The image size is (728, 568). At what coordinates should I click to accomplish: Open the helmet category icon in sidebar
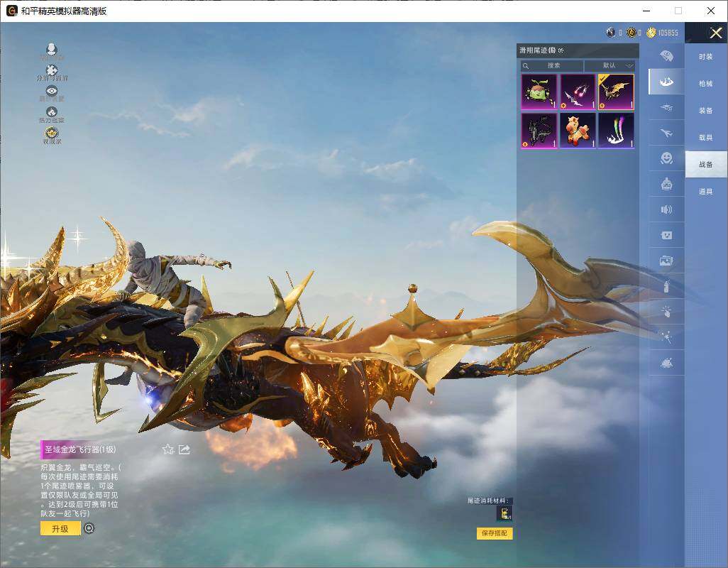pos(666,56)
